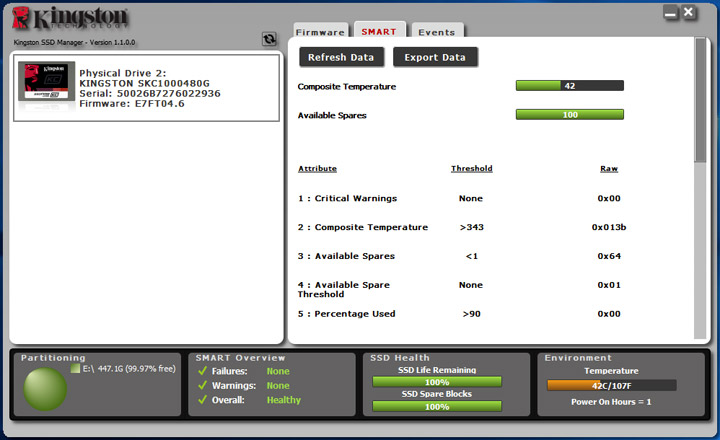The height and width of the screenshot is (440, 720).
Task: Click the Overall Healthy checkmark icon
Action: [202, 400]
